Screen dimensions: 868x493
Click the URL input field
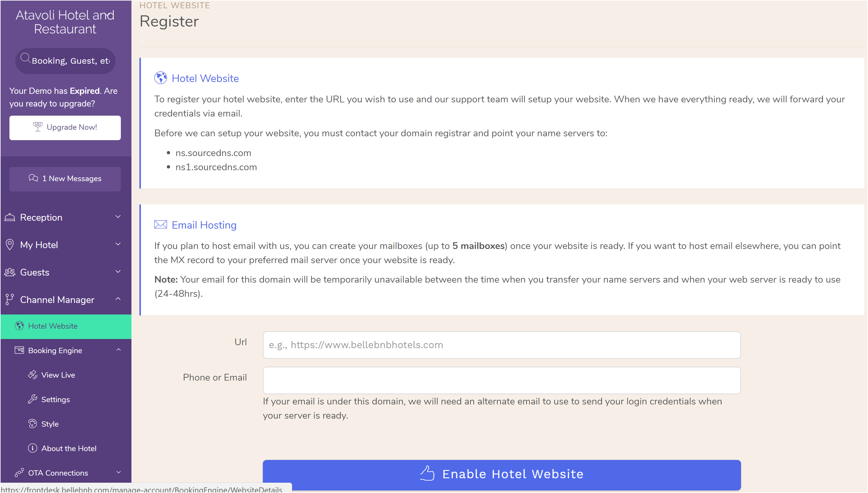502,344
